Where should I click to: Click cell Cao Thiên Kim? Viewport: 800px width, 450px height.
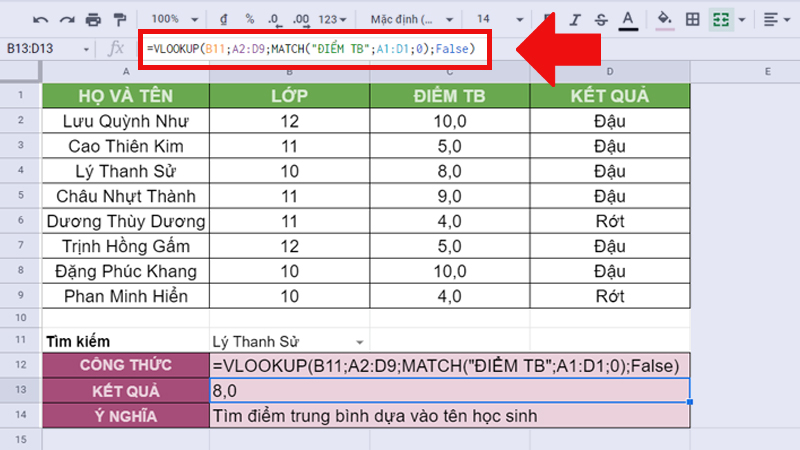coord(126,146)
